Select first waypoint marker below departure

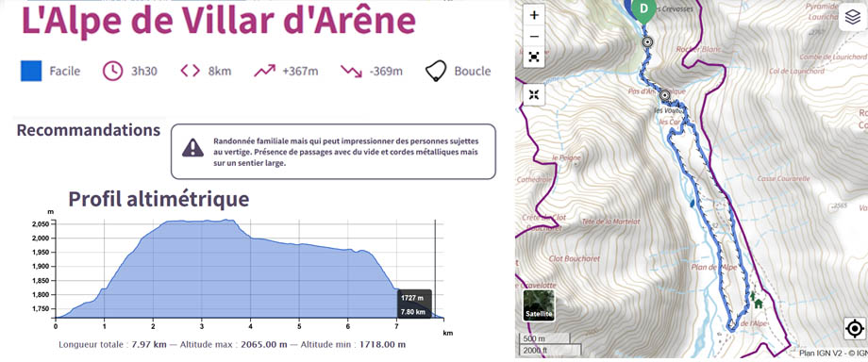(x=646, y=42)
